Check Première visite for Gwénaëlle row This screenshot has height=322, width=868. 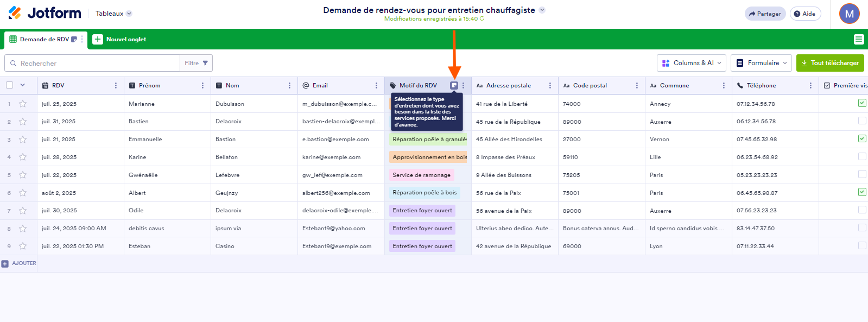tap(862, 174)
